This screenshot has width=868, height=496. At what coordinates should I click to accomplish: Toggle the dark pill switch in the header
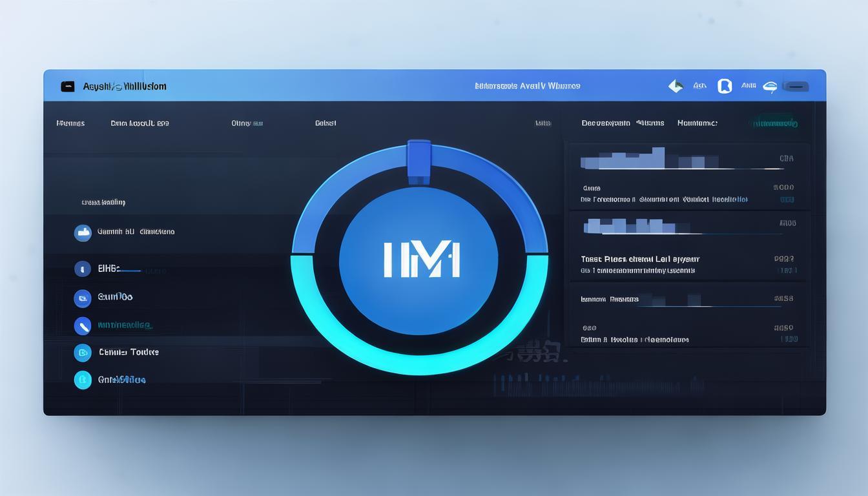[796, 87]
